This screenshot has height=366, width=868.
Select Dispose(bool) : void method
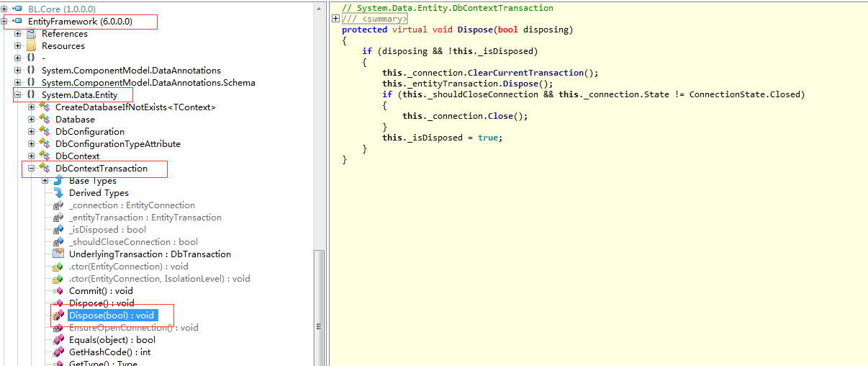(112, 316)
